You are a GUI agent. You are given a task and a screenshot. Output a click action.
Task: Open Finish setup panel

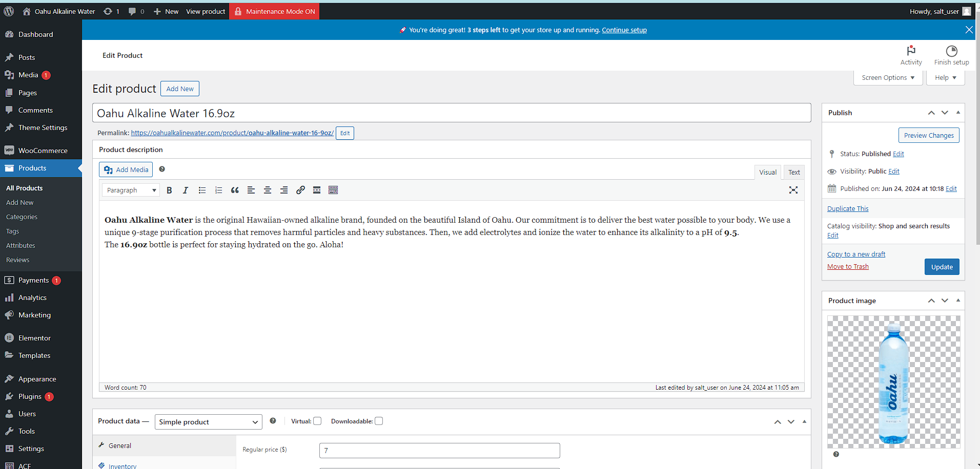click(x=951, y=55)
